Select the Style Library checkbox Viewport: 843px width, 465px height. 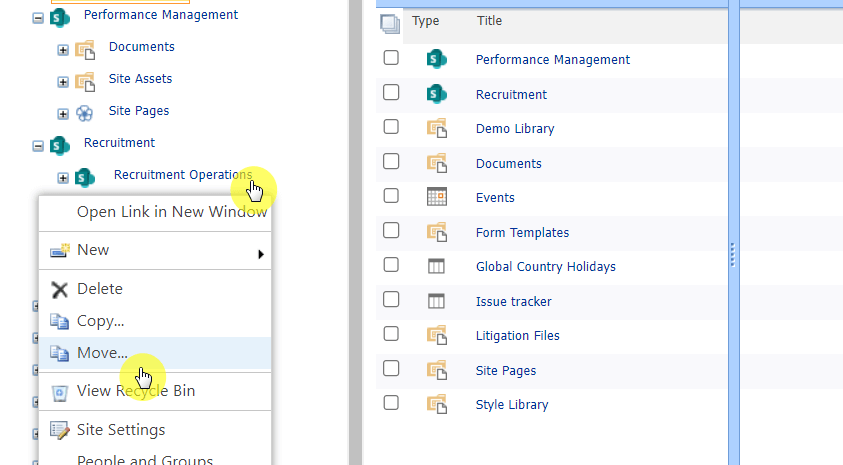(x=391, y=403)
